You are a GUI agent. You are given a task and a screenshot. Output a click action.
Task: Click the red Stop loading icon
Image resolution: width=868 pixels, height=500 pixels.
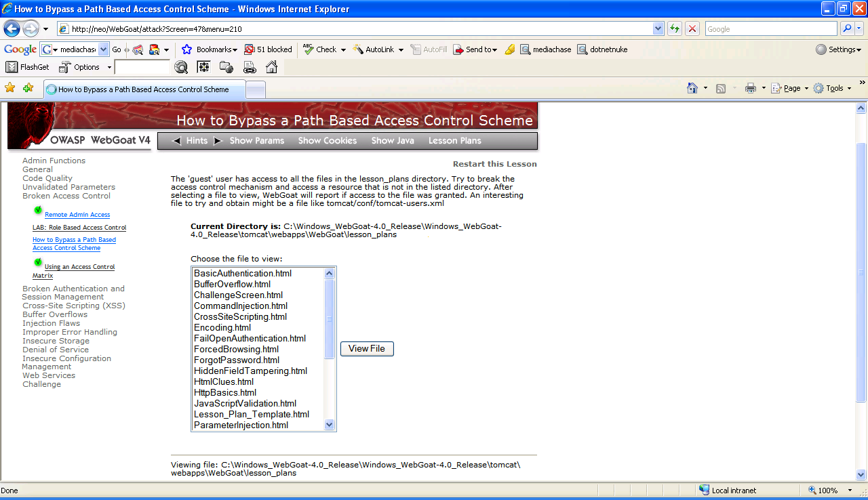pyautogui.click(x=692, y=29)
